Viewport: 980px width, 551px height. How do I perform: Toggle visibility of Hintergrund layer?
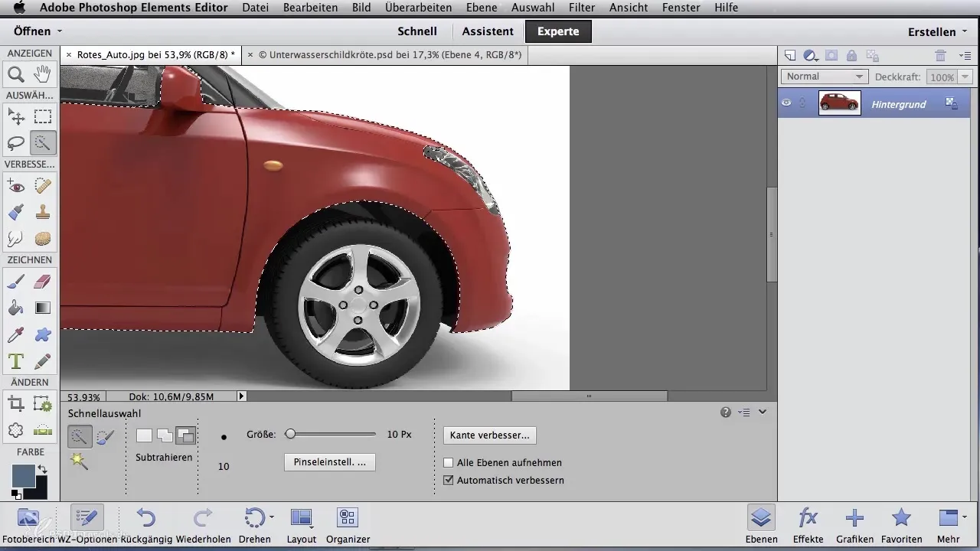click(786, 103)
